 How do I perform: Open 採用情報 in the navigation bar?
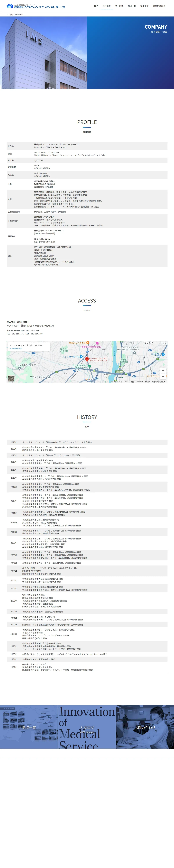tap(144, 6)
